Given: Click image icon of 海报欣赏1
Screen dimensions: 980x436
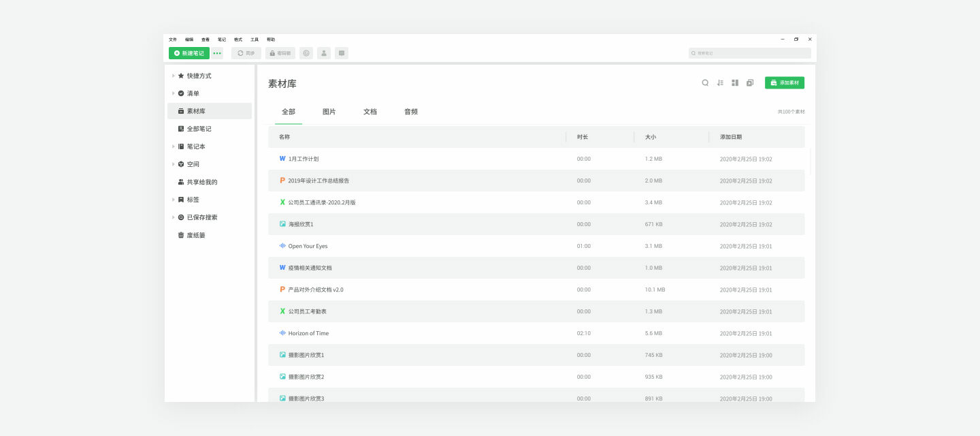Looking at the screenshot, I should point(282,224).
